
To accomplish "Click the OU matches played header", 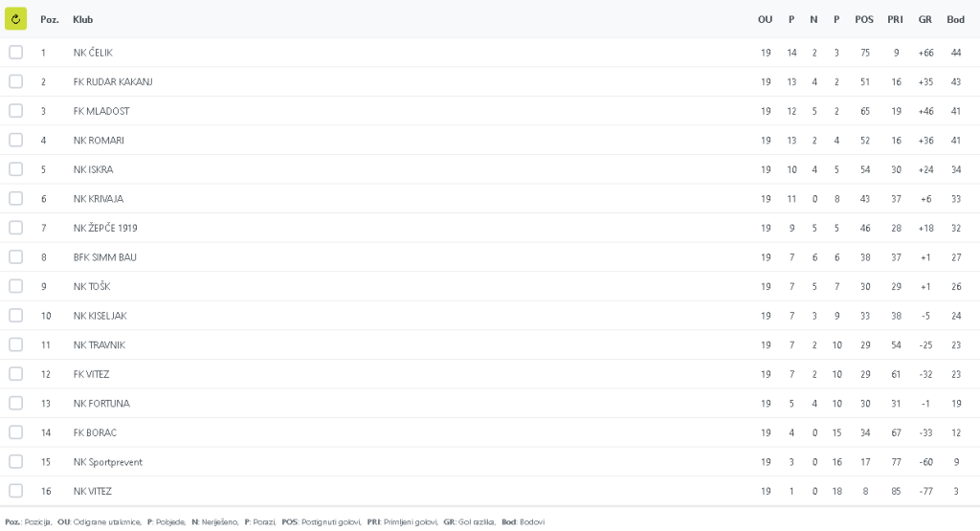I will point(765,20).
